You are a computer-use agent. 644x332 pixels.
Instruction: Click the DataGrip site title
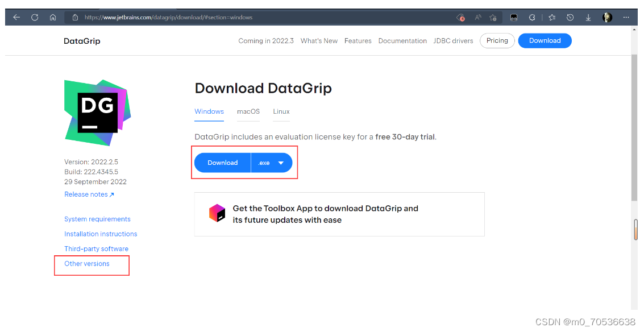click(82, 41)
